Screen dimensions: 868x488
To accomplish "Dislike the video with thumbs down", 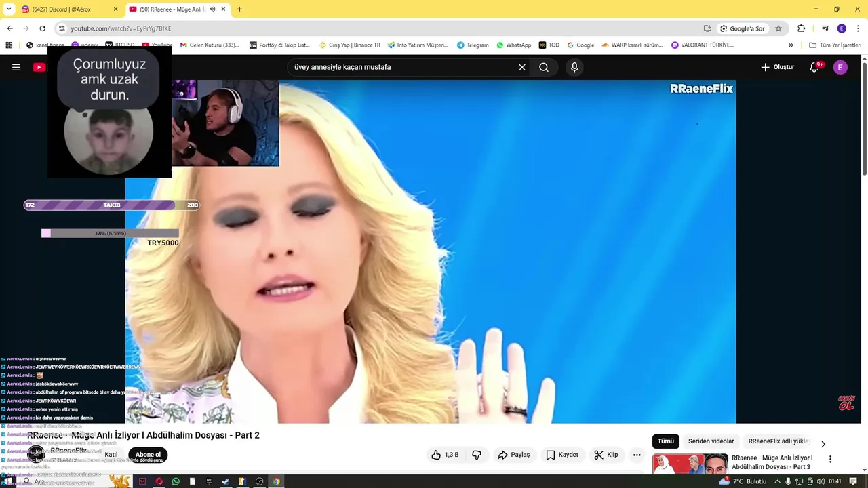I will [x=477, y=455].
